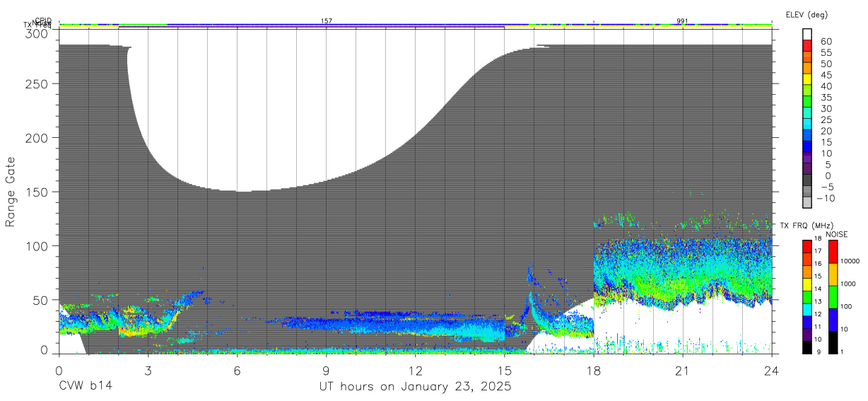868x401 pixels.
Task: Click the '18' tick on UT hours axis
Action: (x=594, y=370)
